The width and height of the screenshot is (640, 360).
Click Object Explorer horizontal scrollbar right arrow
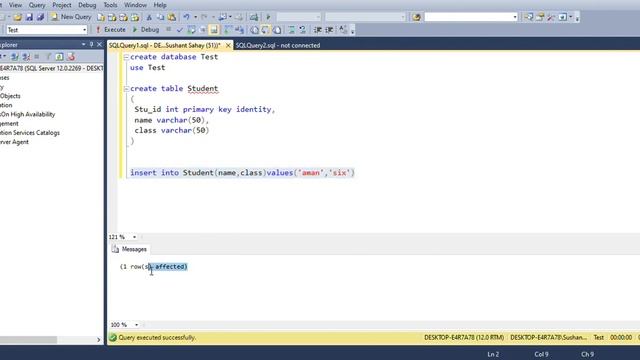(x=98, y=340)
